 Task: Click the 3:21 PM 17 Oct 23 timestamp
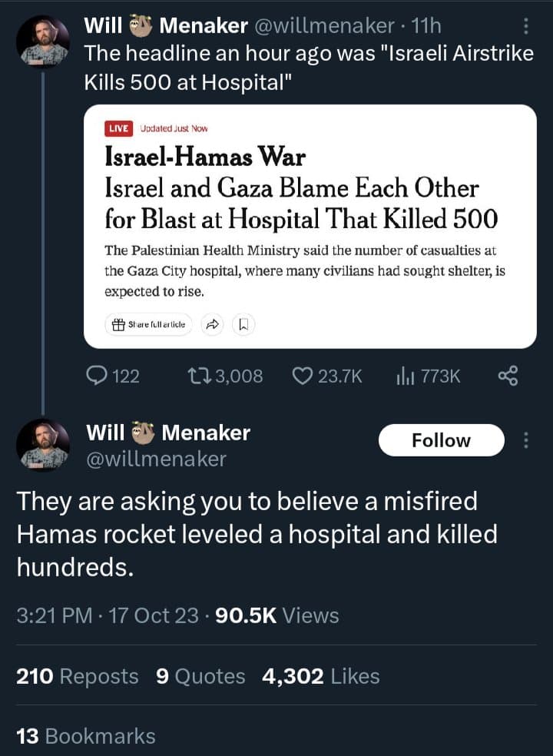point(108,615)
